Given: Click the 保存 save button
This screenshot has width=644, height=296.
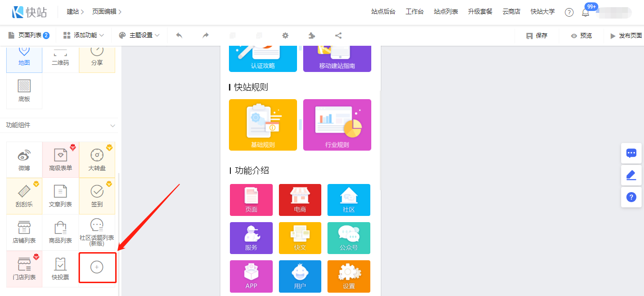Looking at the screenshot, I should point(537,36).
